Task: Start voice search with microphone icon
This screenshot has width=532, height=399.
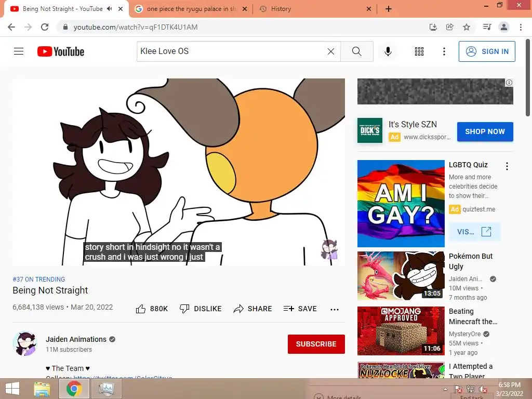Action: 388,51
